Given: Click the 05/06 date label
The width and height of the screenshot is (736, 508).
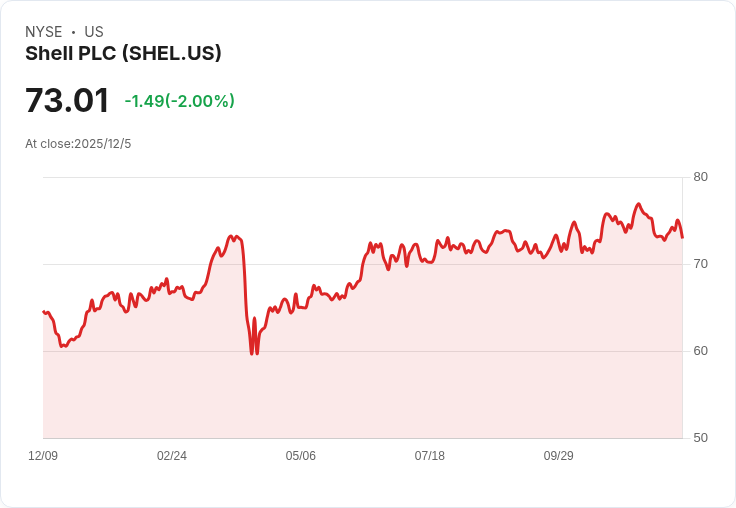Looking at the screenshot, I should pos(300,455).
